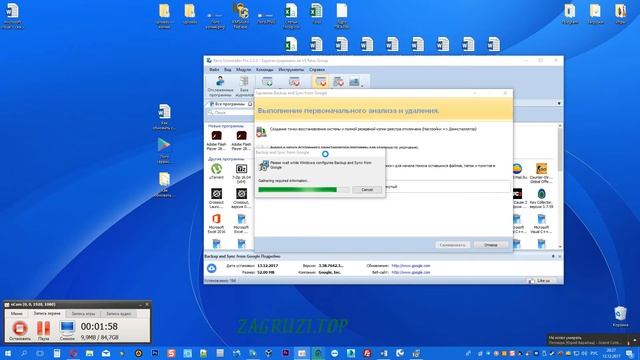Click the search field in Revo Uninstaller
Image resolution: width=640 pixels, height=360 pixels.
tap(231, 113)
